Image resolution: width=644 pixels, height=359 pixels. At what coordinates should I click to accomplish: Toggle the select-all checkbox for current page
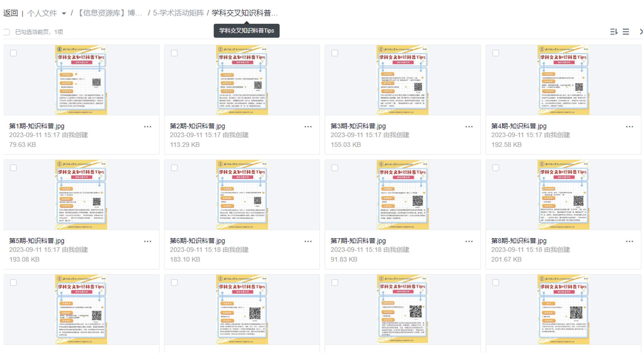click(x=6, y=32)
